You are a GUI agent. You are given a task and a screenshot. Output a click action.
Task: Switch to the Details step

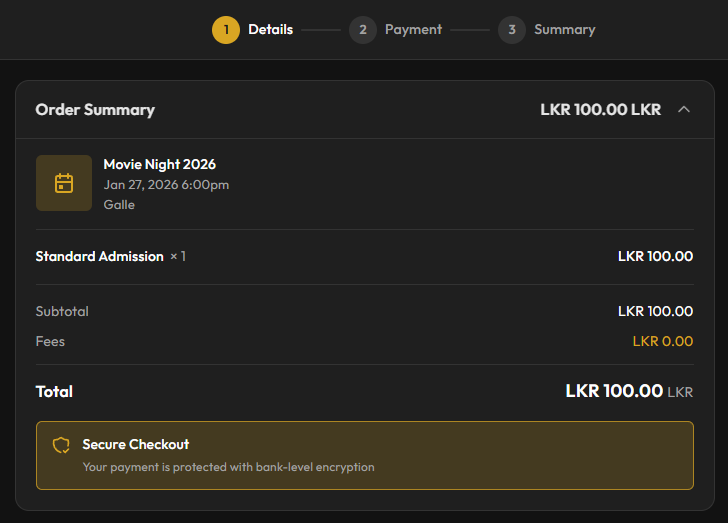[270, 30]
